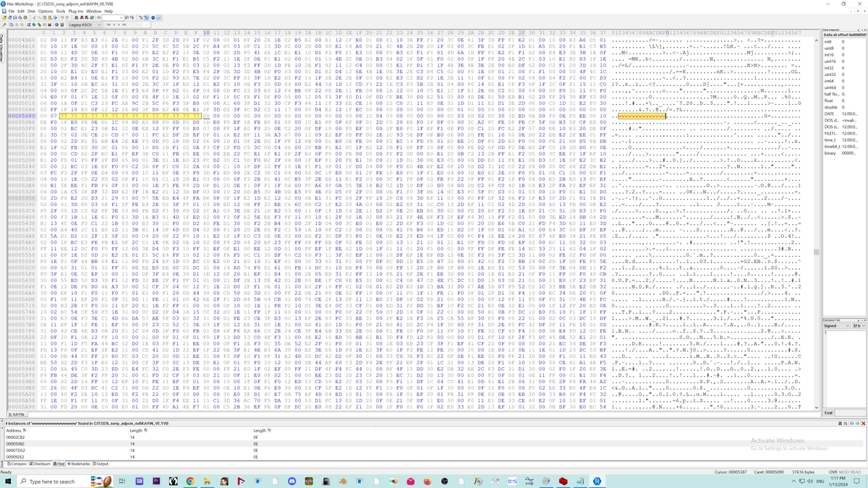Image resolution: width=868 pixels, height=488 pixels.
Task: Open the Disk menu
Action: pyautogui.click(x=31, y=11)
